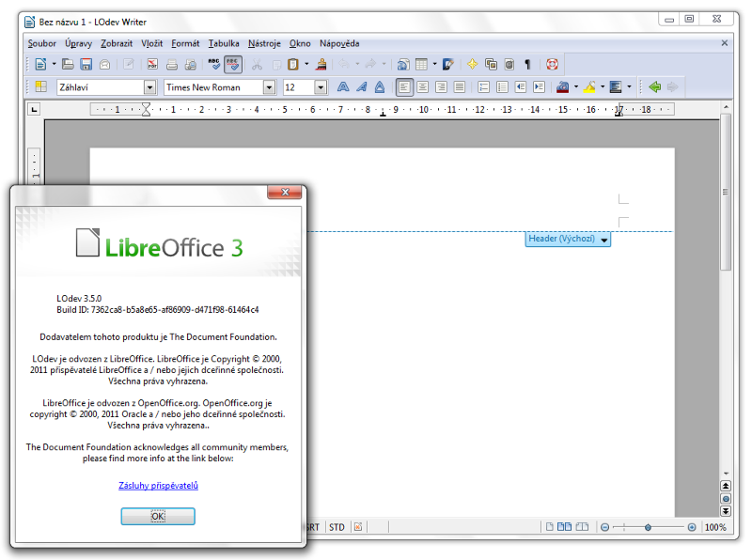Apply Font Color swatch icon

[x=562, y=86]
